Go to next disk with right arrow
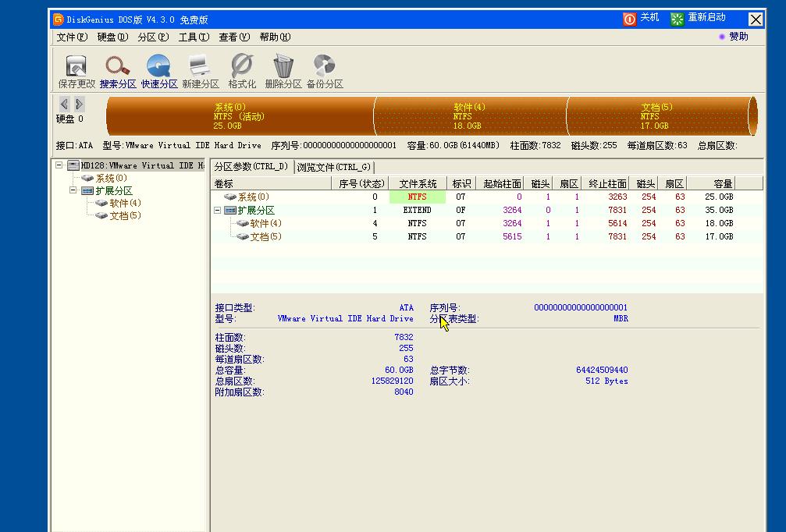The image size is (786, 532). click(79, 104)
